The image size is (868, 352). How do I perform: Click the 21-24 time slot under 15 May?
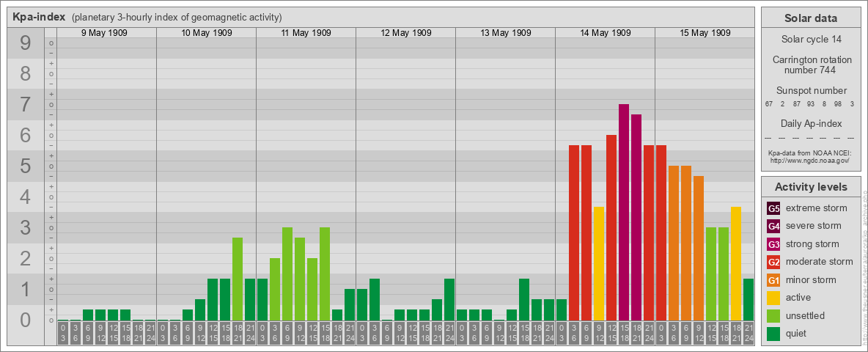tap(749, 334)
